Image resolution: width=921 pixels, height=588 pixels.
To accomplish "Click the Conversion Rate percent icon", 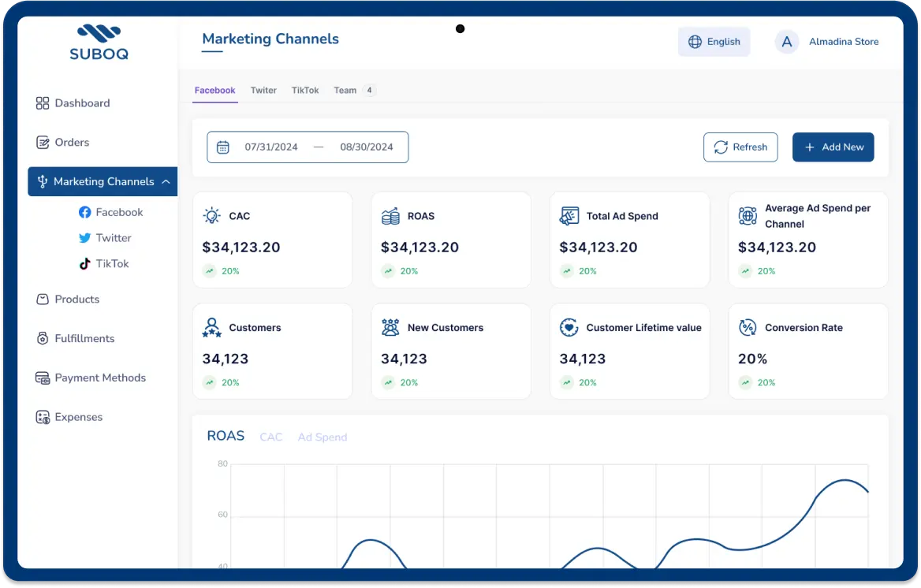I will pos(748,328).
